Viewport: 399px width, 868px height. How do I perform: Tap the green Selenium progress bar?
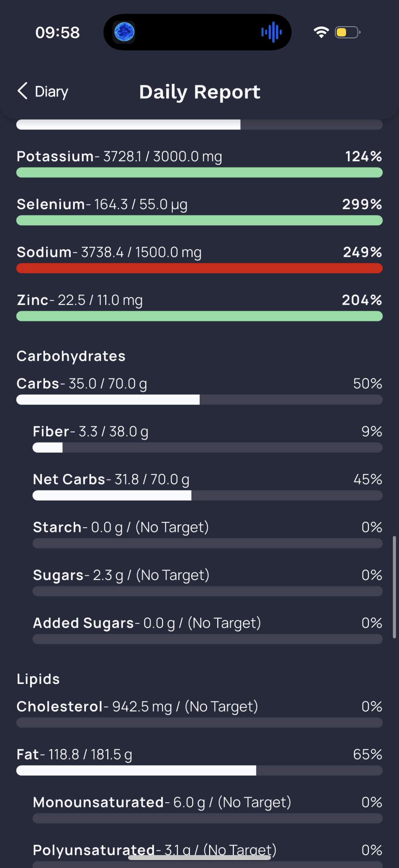coord(199,221)
